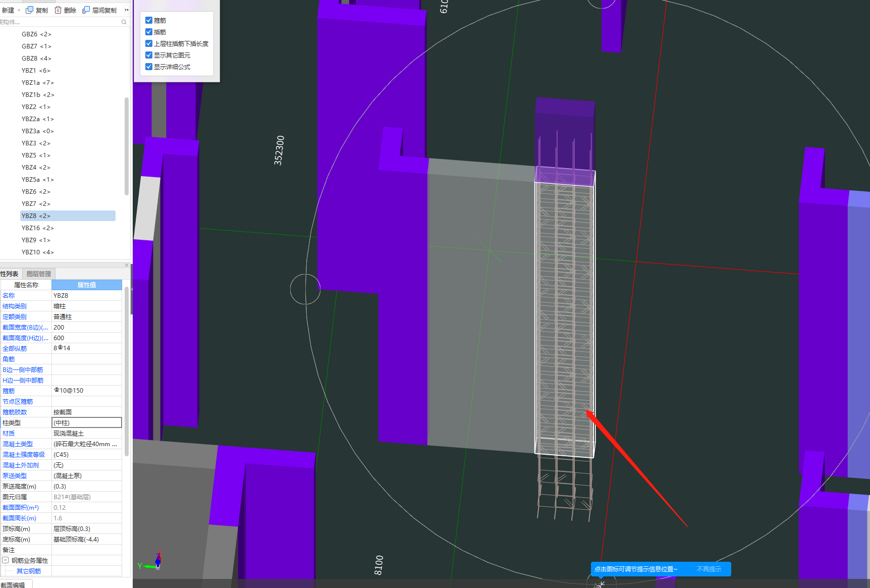Collapse the 钢筋业务属性 group

click(5, 560)
